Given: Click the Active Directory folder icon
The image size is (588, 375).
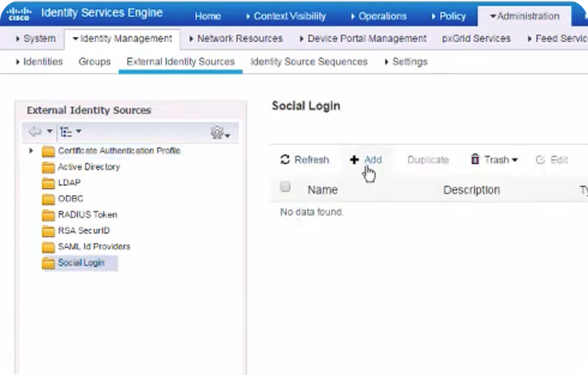Looking at the screenshot, I should [48, 167].
